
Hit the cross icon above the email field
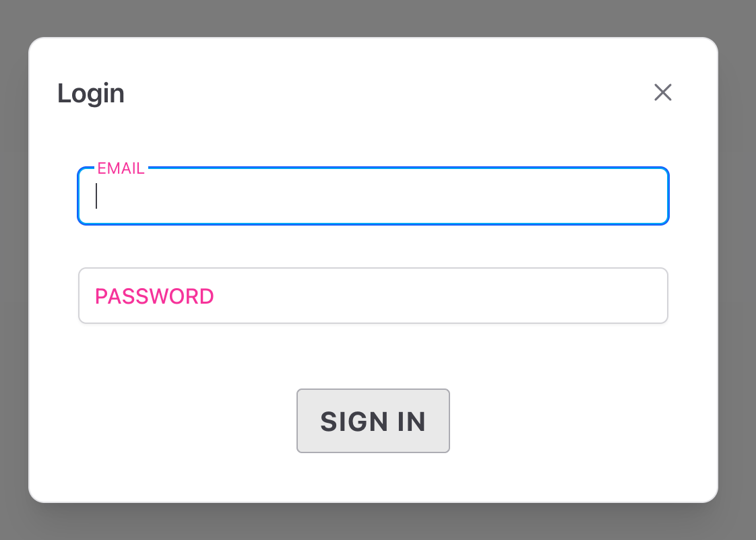click(x=662, y=92)
